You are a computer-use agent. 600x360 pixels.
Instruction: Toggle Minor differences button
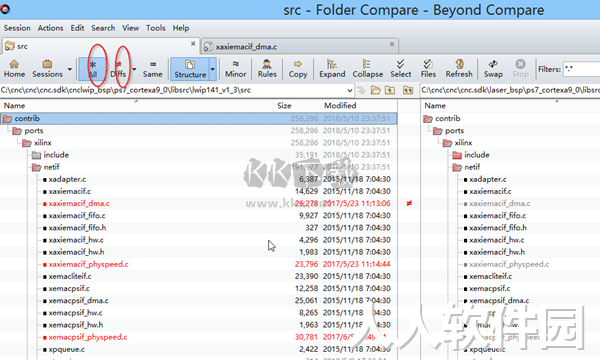pyautogui.click(x=235, y=69)
